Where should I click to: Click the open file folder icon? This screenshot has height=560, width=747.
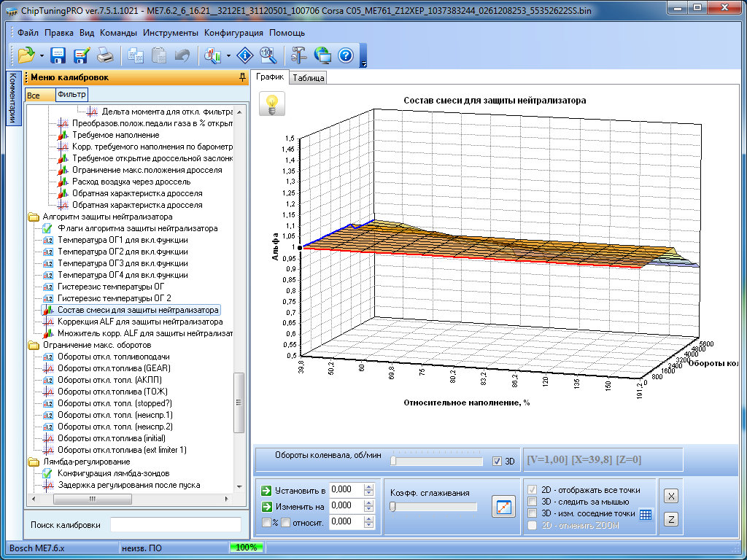point(26,55)
